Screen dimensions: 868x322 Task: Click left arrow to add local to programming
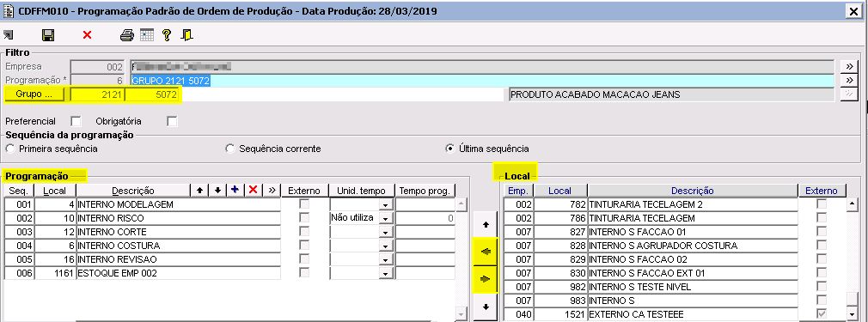(486, 252)
